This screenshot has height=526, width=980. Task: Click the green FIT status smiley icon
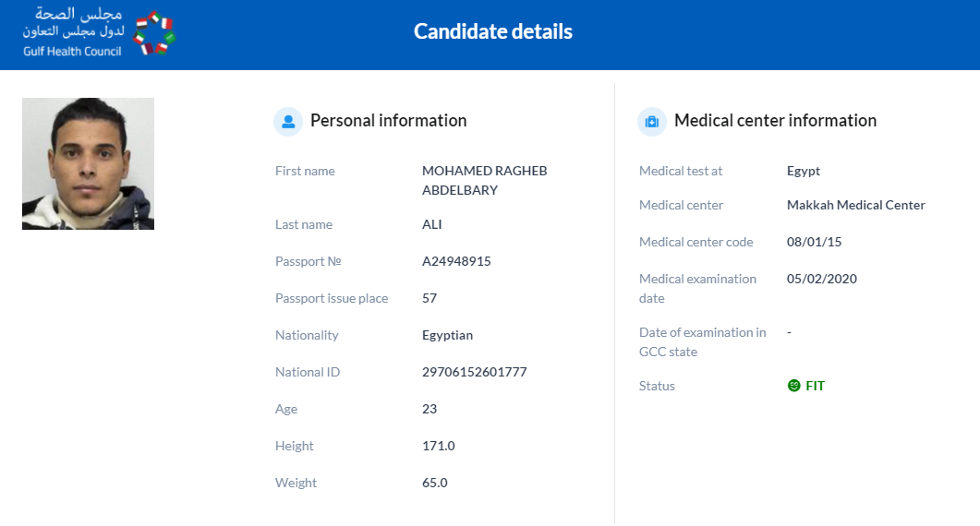pos(793,386)
